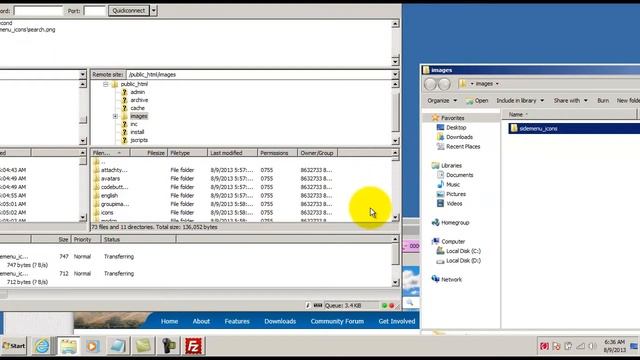Viewport: 640px width, 360px height.
Task: Click the Back button in Explorer window
Action: click(x=430, y=84)
